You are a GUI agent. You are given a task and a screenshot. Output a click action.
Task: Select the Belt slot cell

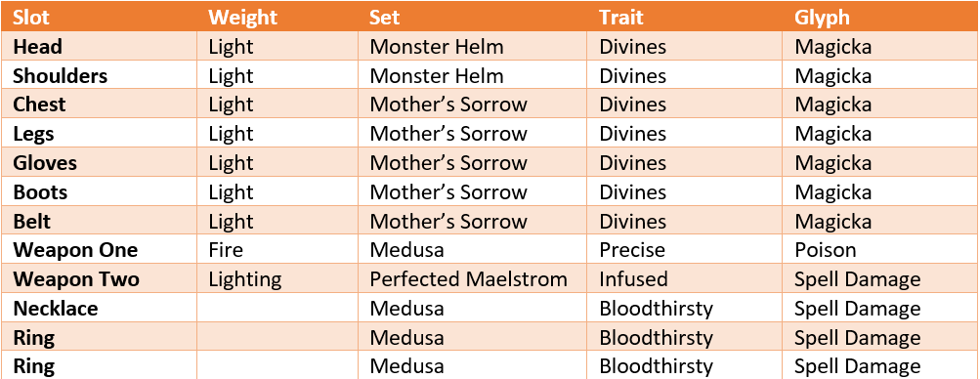(32, 221)
